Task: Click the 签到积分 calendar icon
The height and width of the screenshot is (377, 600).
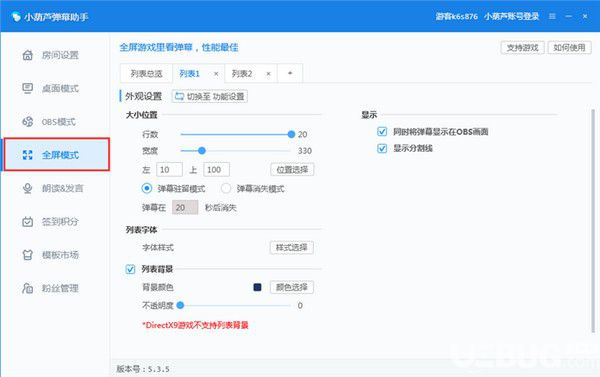Action: tap(28, 222)
